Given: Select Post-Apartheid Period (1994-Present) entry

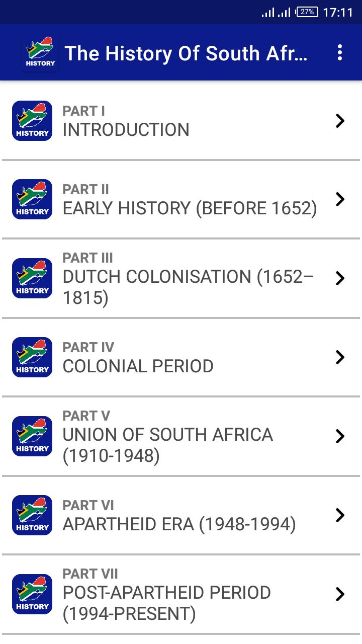Looking at the screenshot, I should coord(181,594).
